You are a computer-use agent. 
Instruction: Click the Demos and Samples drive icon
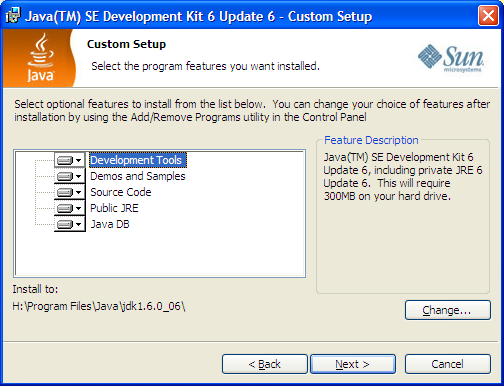[65, 176]
